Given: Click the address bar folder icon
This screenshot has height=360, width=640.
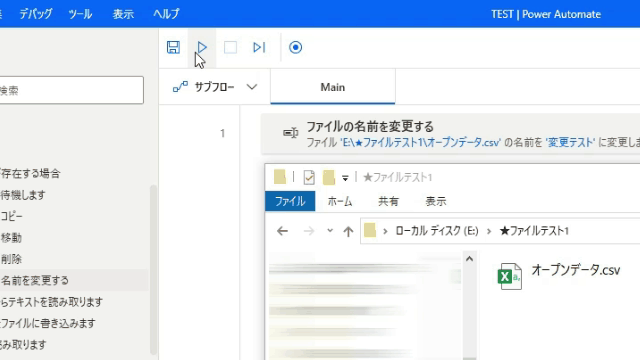Looking at the screenshot, I should click(370, 230).
